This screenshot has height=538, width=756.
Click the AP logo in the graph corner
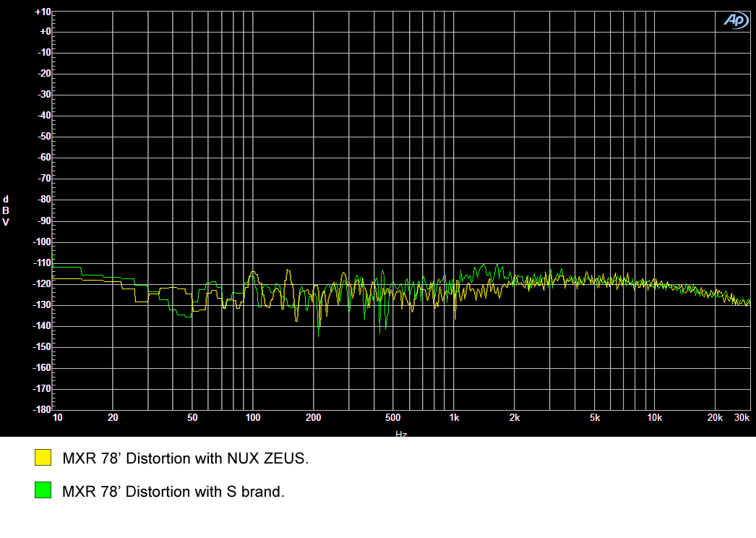(735, 21)
